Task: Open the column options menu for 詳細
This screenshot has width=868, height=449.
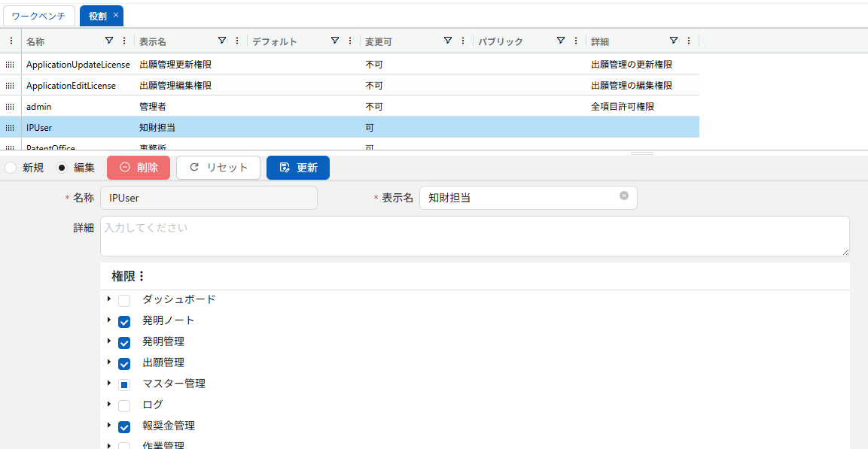Action: [689, 41]
